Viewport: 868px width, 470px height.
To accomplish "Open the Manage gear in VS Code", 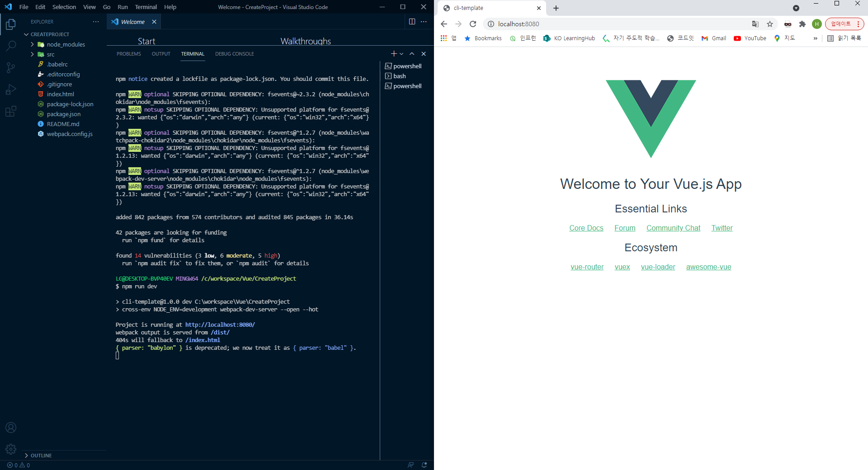I will point(11,449).
